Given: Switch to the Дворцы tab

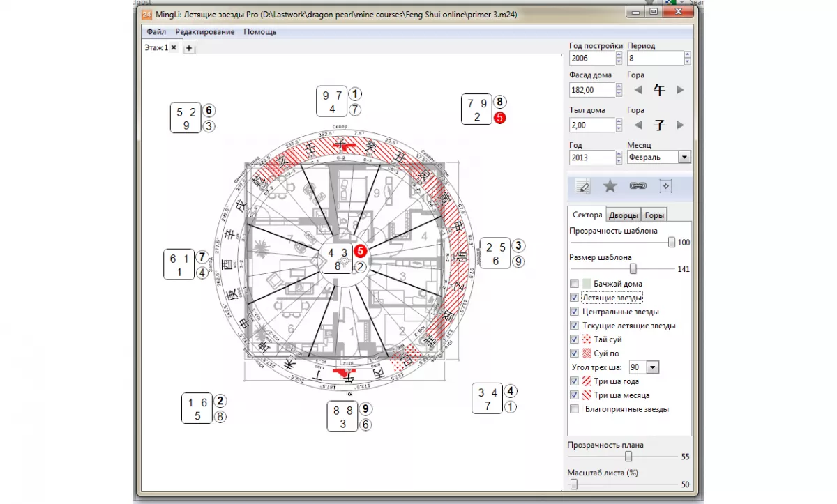Looking at the screenshot, I should 624,215.
